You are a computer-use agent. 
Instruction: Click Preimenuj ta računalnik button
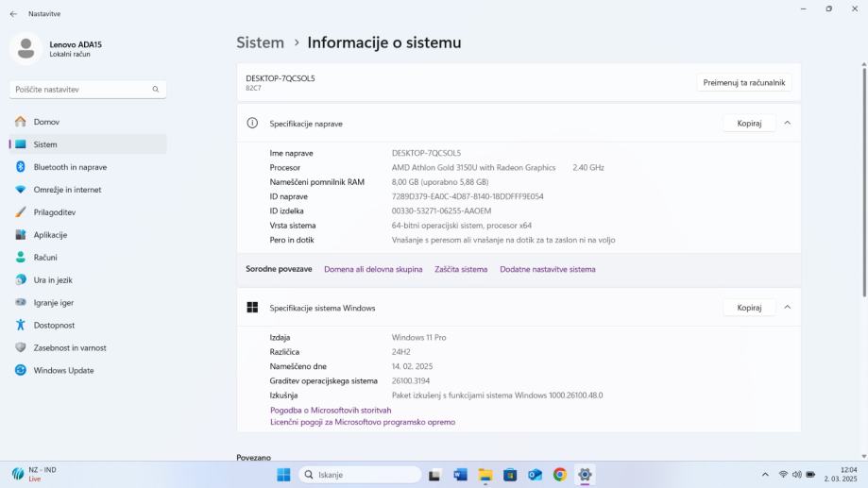point(744,82)
